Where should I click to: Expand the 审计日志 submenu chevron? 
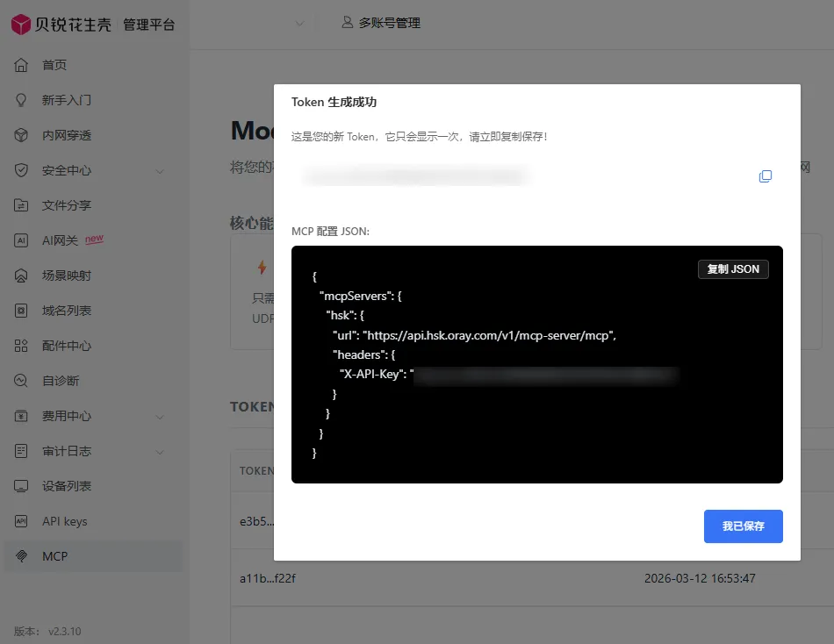tap(160, 452)
